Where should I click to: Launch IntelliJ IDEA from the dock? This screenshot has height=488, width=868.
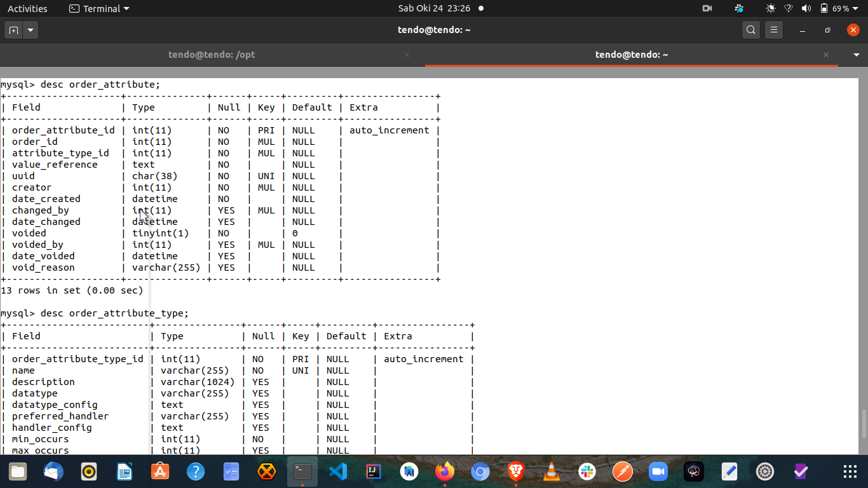[x=374, y=471]
